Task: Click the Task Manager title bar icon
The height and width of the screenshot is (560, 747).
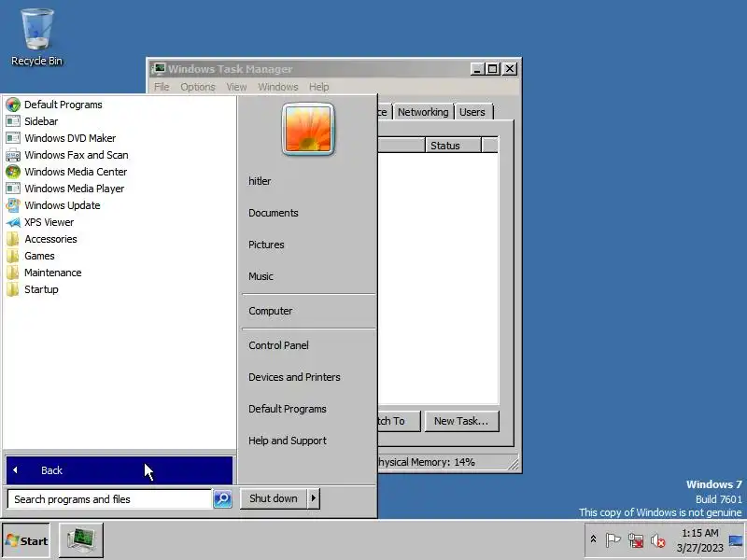Action: pyautogui.click(x=159, y=68)
